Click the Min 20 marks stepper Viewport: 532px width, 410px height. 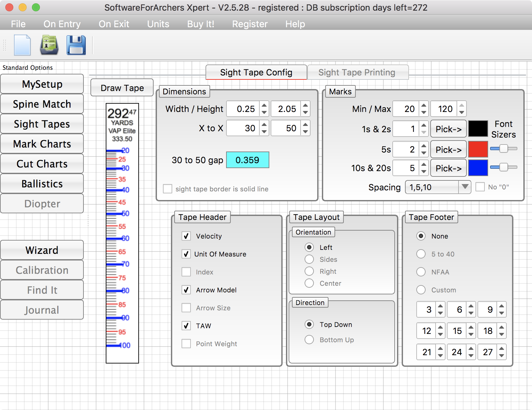[x=424, y=109]
